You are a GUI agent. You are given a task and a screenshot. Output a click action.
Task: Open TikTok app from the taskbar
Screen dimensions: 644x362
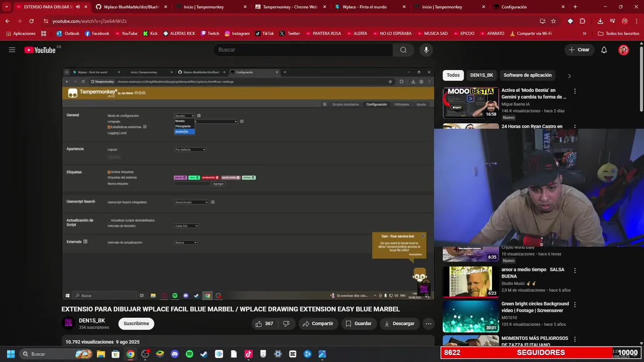248,354
